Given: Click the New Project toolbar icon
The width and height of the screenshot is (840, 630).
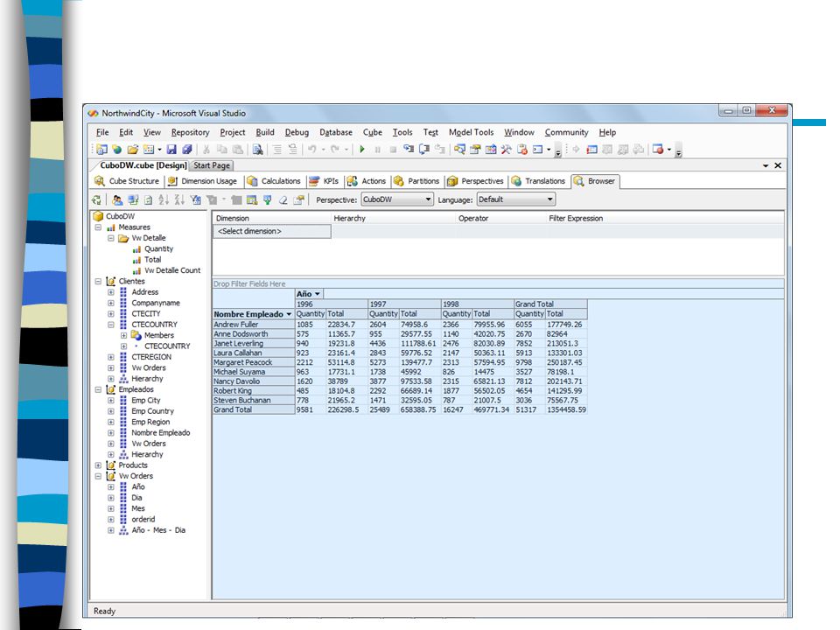Looking at the screenshot, I should [101, 150].
